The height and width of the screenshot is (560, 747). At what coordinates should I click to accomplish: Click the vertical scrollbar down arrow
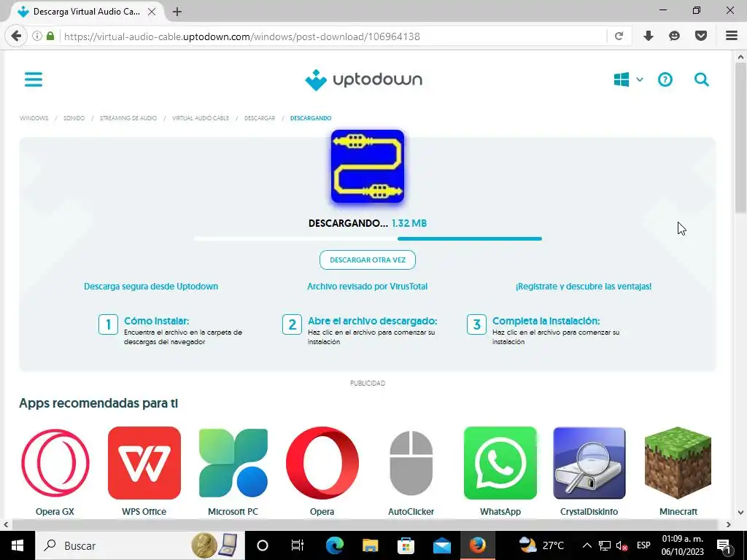click(740, 513)
